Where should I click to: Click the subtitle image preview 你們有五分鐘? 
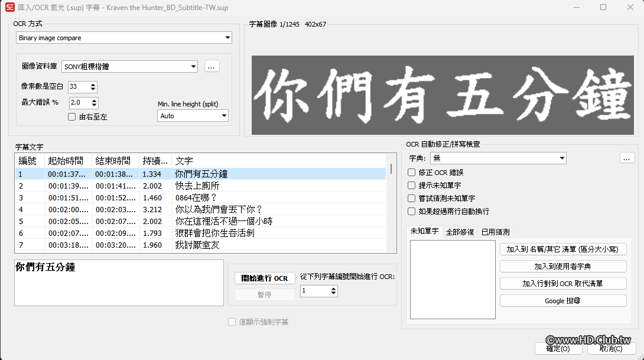pos(443,95)
